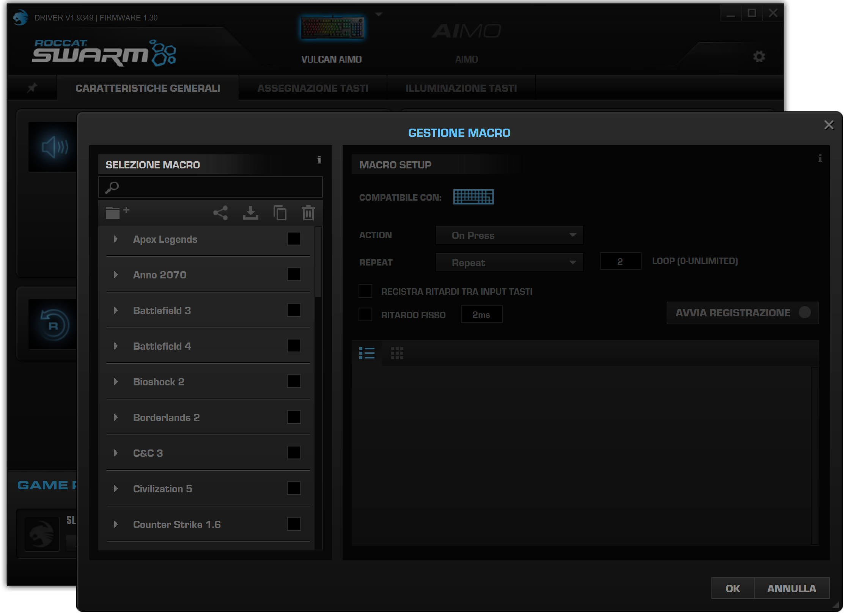
Task: Expand the Apex Legends folder
Action: [116, 239]
